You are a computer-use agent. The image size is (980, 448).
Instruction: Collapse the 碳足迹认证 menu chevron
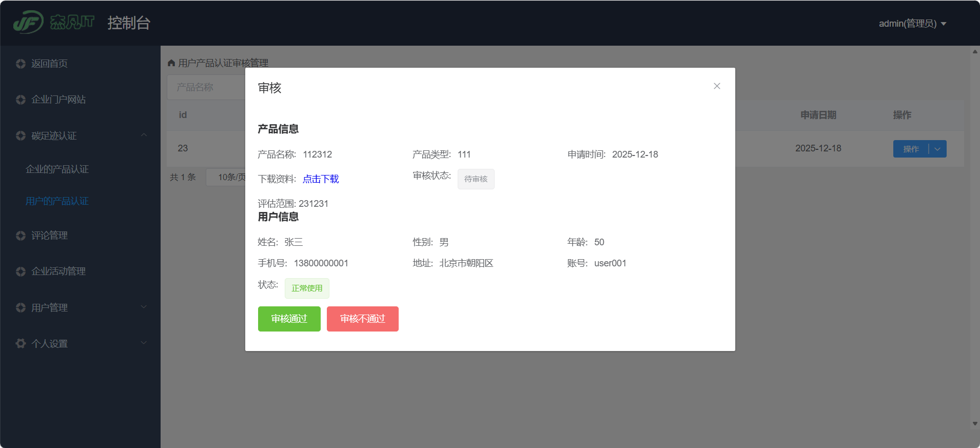tap(144, 135)
